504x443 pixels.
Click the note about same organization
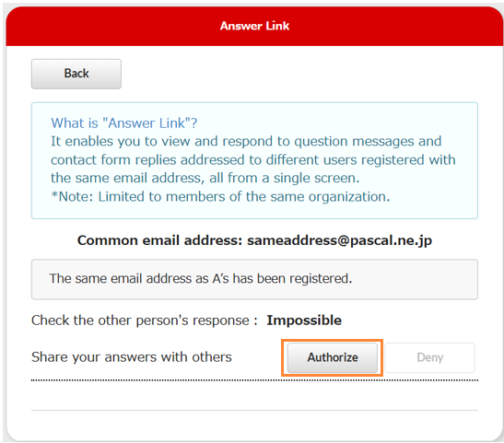click(x=220, y=196)
